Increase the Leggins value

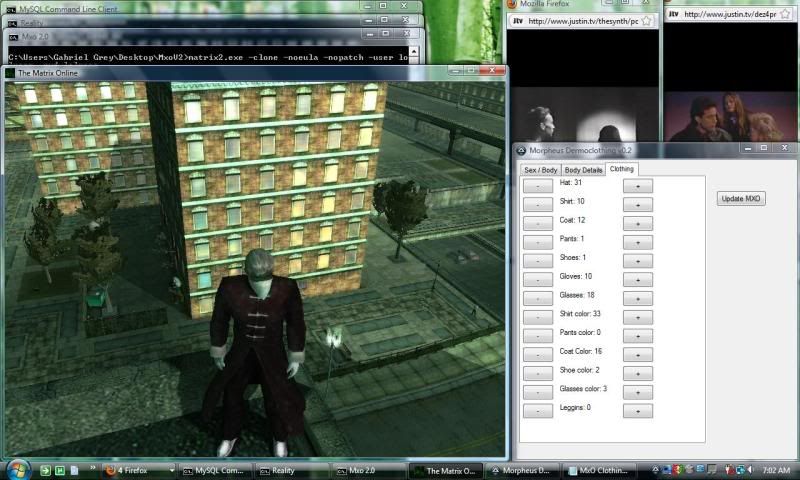pos(638,411)
